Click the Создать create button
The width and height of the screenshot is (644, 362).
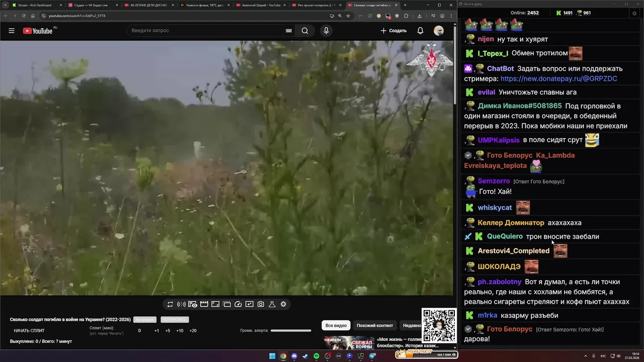pos(393,31)
